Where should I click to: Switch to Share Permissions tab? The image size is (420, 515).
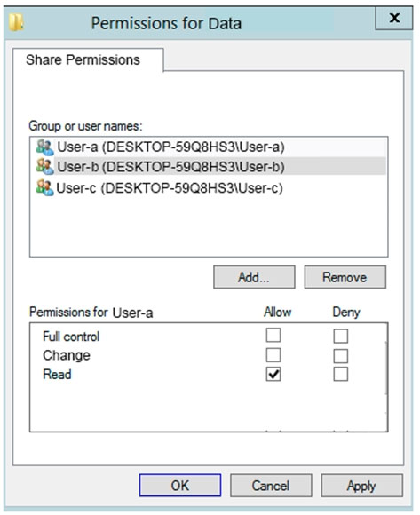coord(83,60)
